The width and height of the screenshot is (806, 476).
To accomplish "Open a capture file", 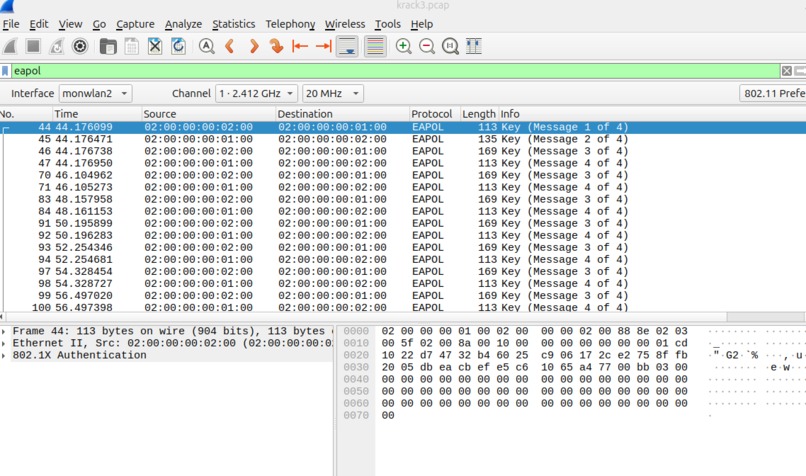I will click(108, 46).
